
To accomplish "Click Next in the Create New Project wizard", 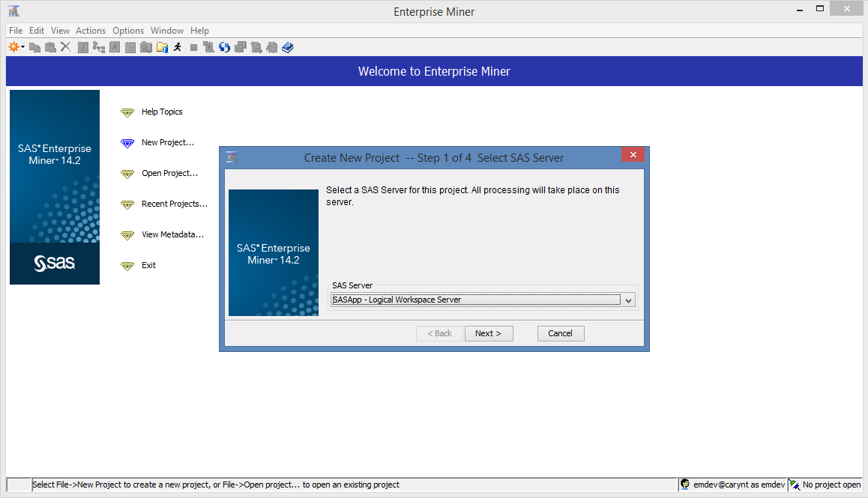I will click(489, 333).
